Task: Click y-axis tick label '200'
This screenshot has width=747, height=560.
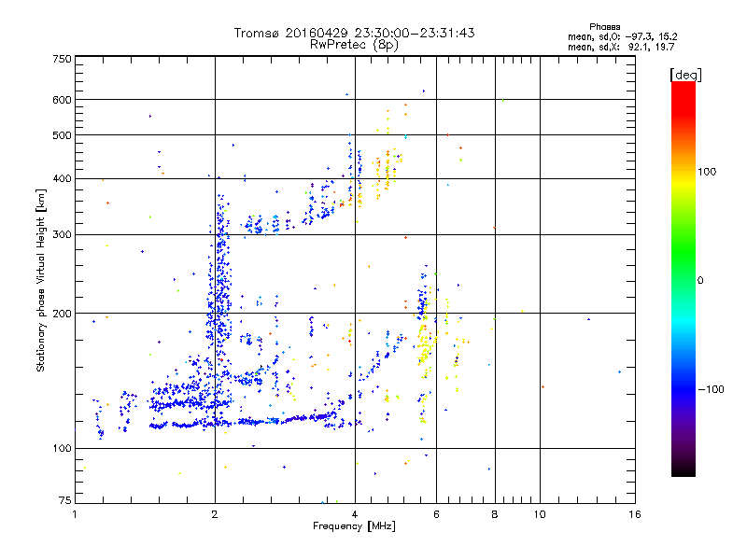Action: (63, 314)
